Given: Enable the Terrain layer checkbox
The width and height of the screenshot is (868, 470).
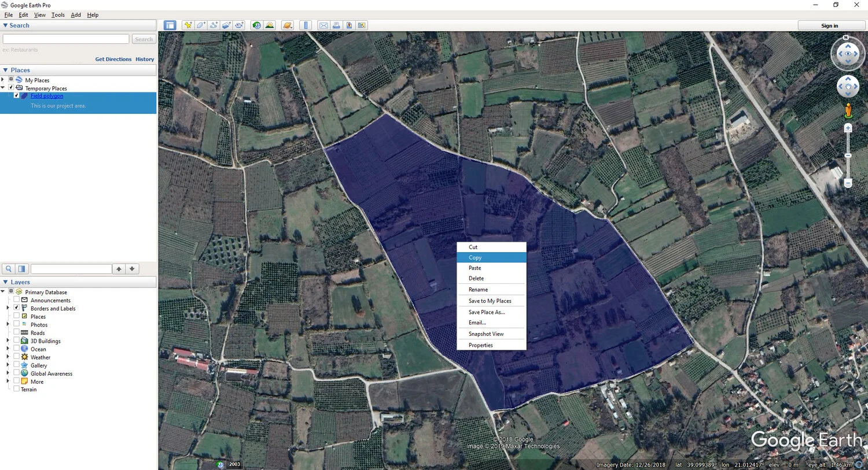Looking at the screenshot, I should 16,389.
